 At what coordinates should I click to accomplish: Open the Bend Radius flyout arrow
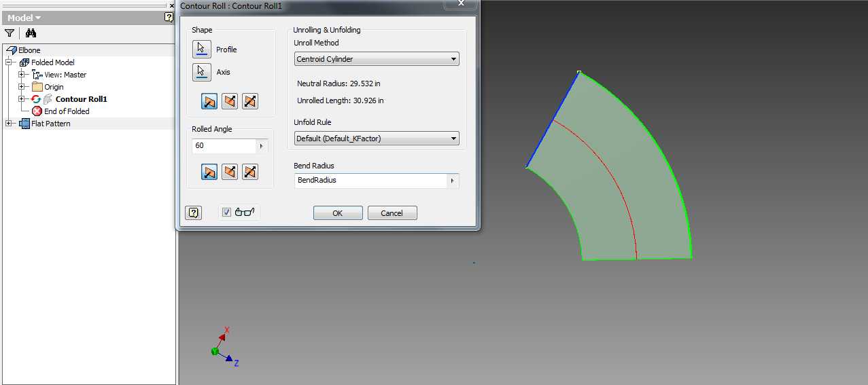pyautogui.click(x=452, y=181)
